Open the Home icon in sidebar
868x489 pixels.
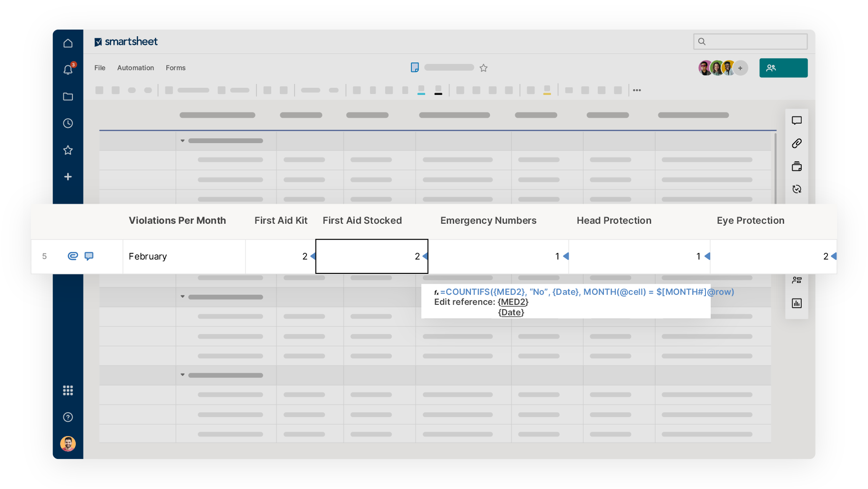(x=68, y=43)
